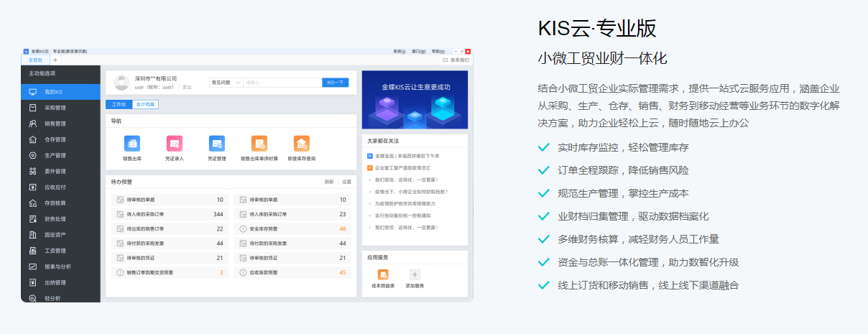Image resolution: width=868 pixels, height=334 pixels.
Task: Click the 小微工贸业财一体化 subtitle
Action: pyautogui.click(x=602, y=58)
